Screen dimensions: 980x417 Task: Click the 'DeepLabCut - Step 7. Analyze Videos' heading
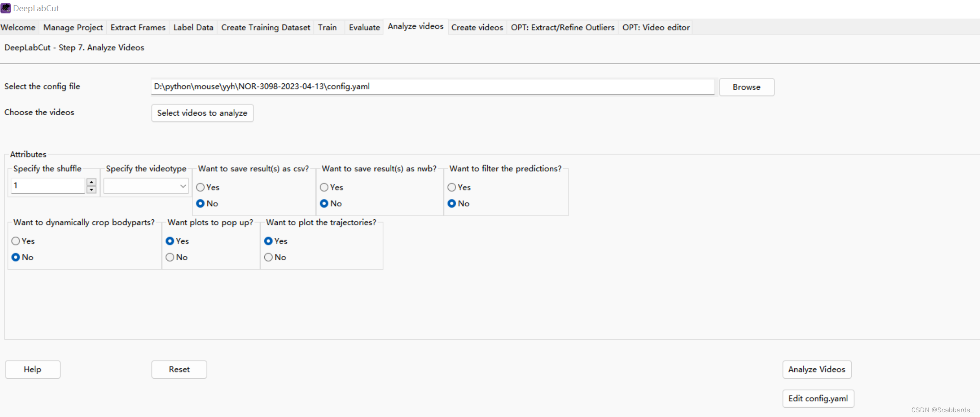tap(74, 47)
